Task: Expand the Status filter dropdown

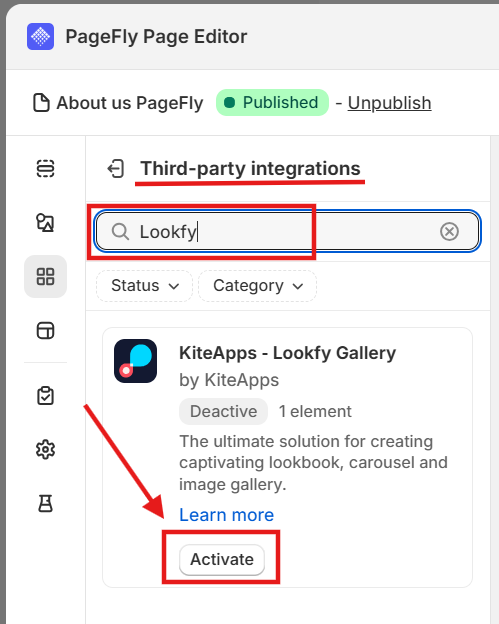Action: click(x=144, y=286)
